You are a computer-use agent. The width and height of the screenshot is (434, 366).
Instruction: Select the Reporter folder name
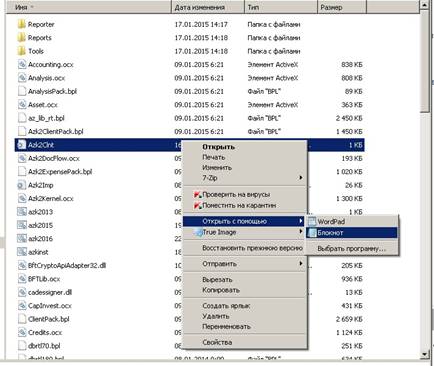tap(41, 24)
